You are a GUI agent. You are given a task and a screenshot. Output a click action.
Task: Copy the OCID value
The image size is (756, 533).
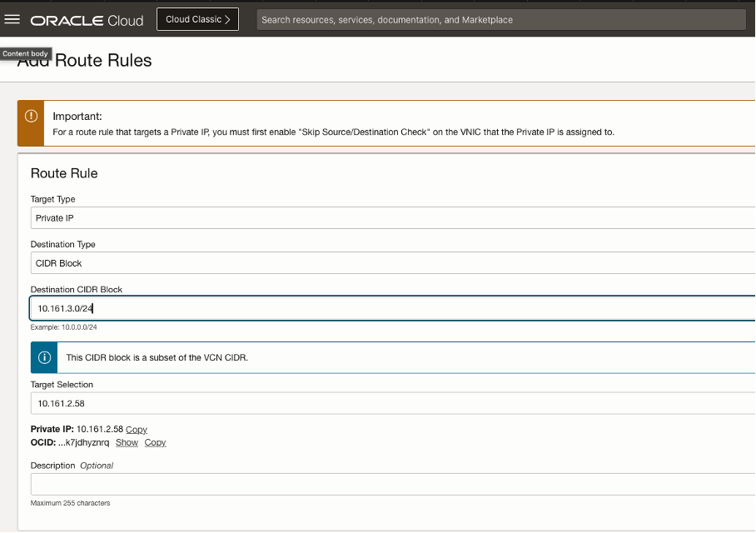point(155,442)
